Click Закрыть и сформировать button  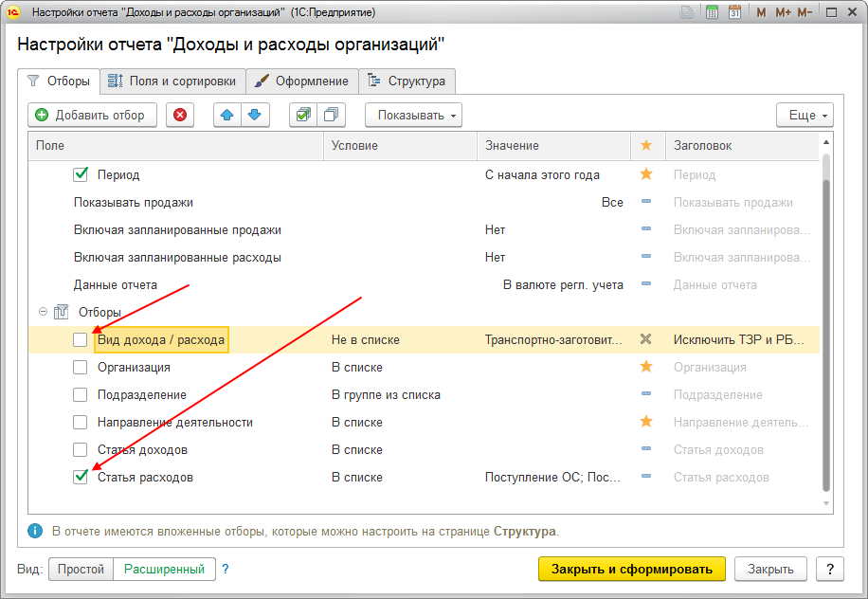pyautogui.click(x=632, y=569)
